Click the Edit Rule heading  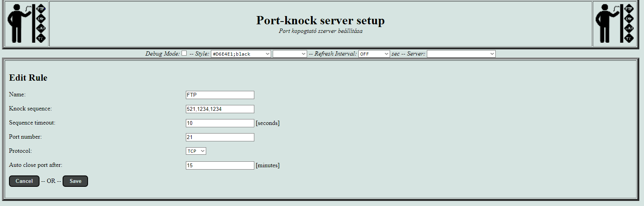[28, 78]
